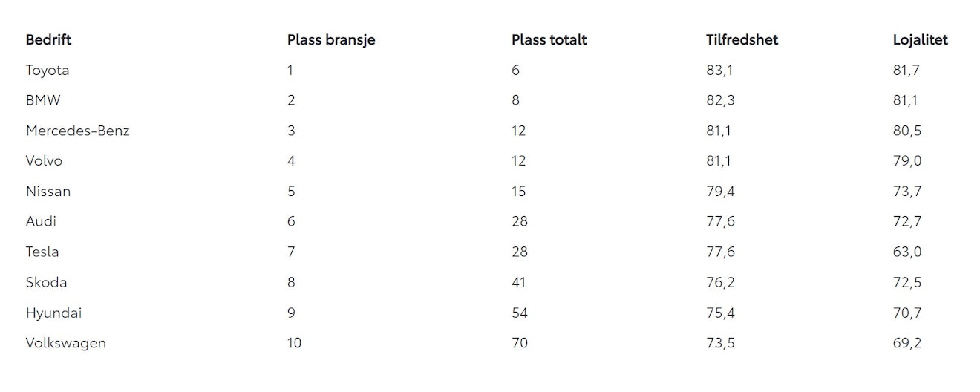980x392 pixels.
Task: Click Tesla's loyalty value 63,0
Action: coord(907,252)
